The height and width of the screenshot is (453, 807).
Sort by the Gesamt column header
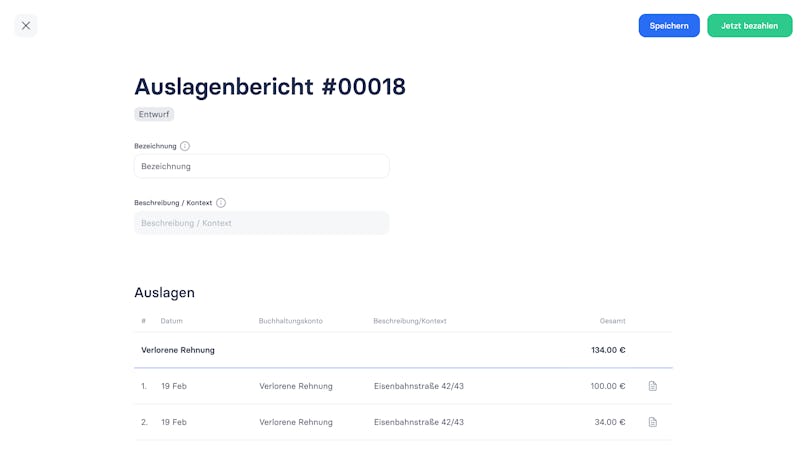click(x=612, y=321)
